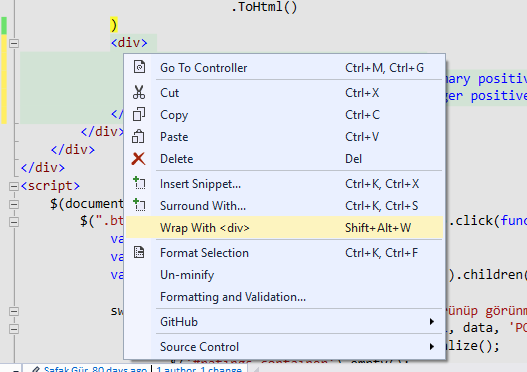Viewport: 527px width, 372px height.
Task: Expand the Source Control submenu arrow
Action: coord(432,346)
